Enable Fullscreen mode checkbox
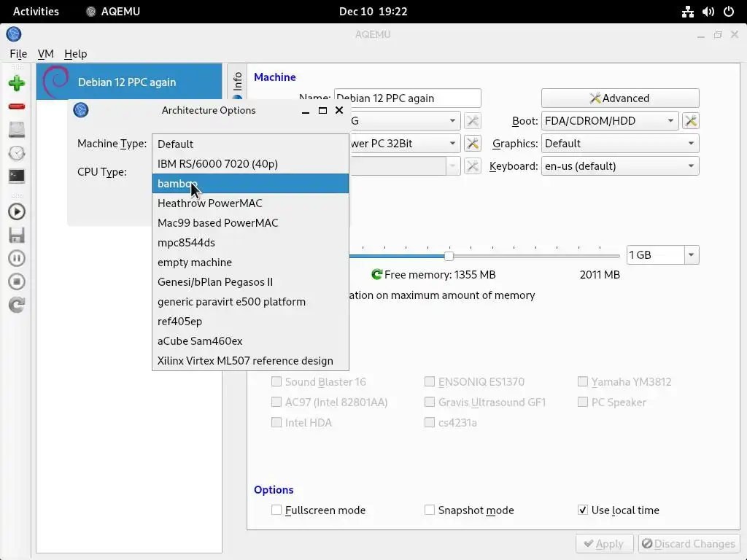747x560 pixels. tap(276, 510)
